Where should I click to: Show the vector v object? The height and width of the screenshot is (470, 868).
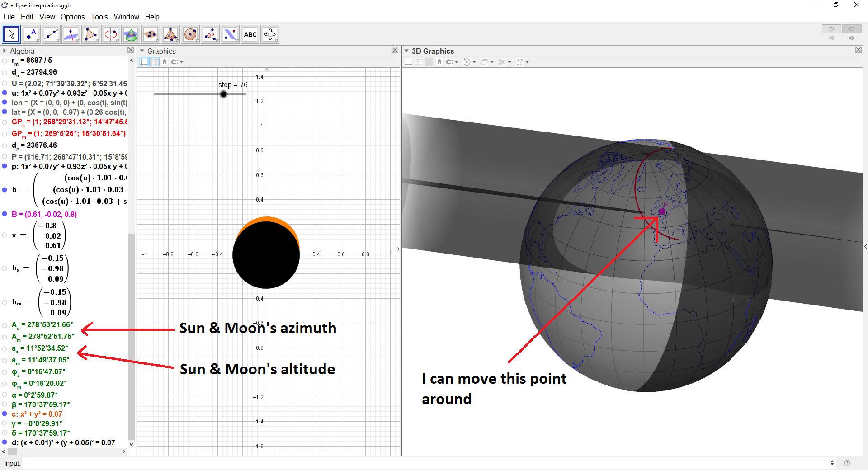click(5, 235)
